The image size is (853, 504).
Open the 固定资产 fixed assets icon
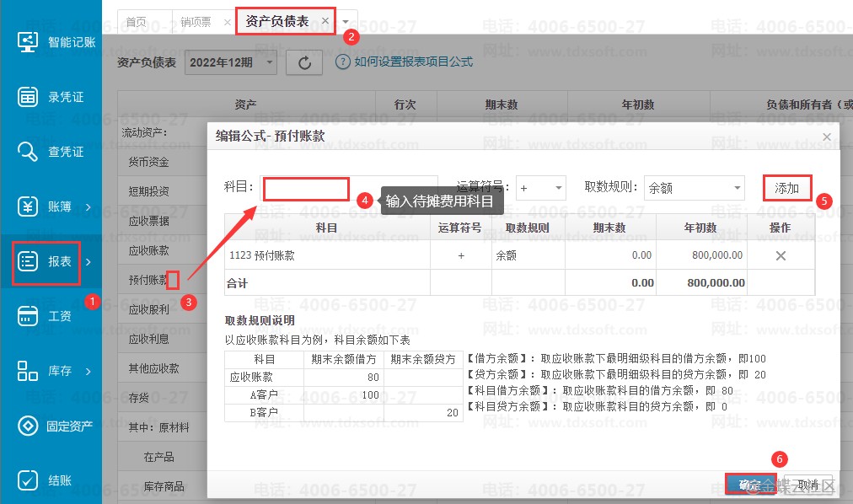click(x=29, y=426)
